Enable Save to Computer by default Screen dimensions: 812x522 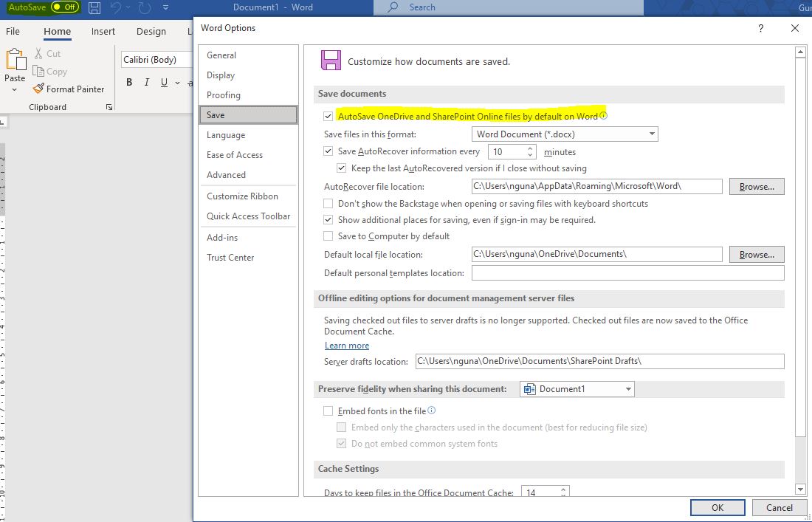pos(328,236)
